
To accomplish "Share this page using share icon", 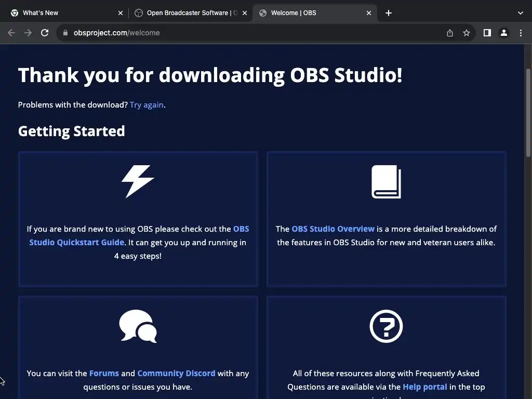I will click(450, 33).
